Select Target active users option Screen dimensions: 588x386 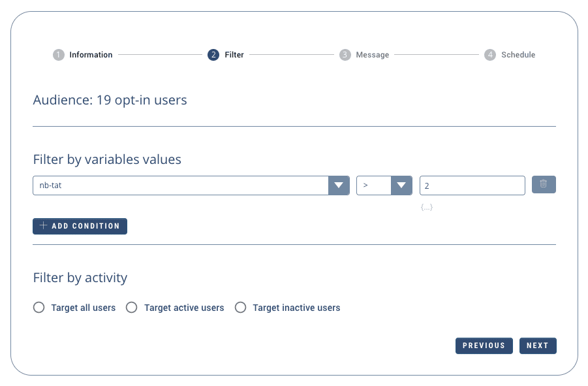pos(132,308)
